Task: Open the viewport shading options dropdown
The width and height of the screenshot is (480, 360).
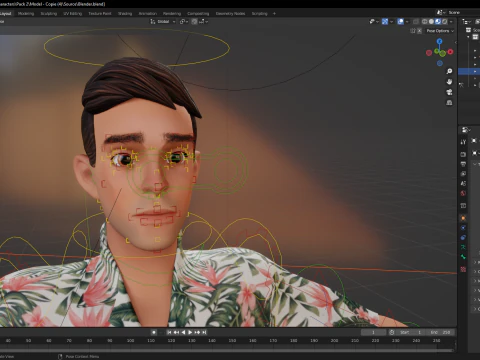Action: pos(451,22)
